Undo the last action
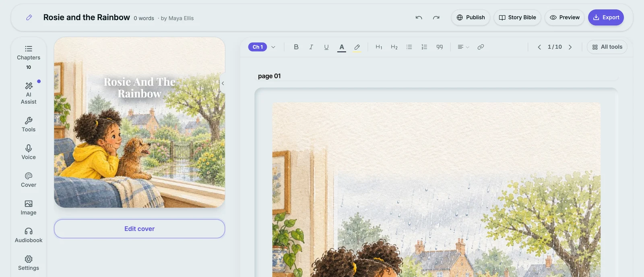 (x=419, y=17)
